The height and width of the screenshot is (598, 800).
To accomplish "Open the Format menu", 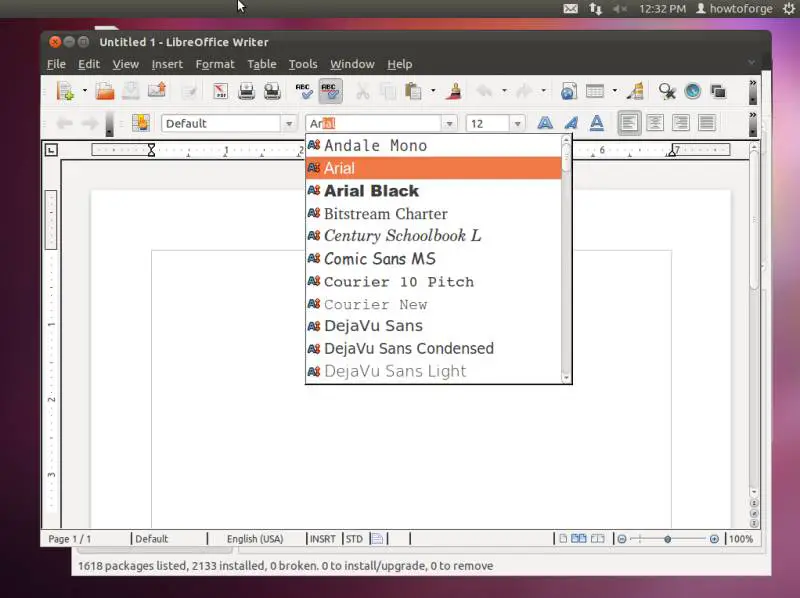I will pos(215,64).
